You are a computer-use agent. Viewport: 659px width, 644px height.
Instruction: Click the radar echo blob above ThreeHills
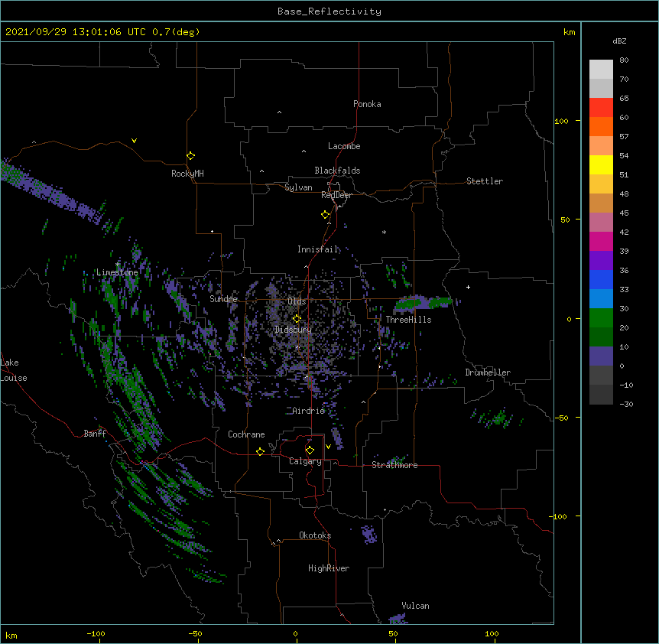coord(424,303)
